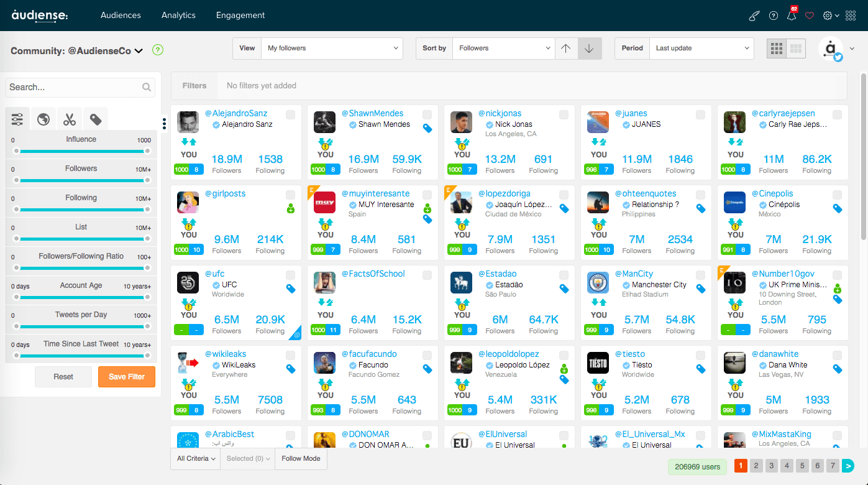
Task: Open the help question mark in header
Action: pyautogui.click(x=774, y=16)
